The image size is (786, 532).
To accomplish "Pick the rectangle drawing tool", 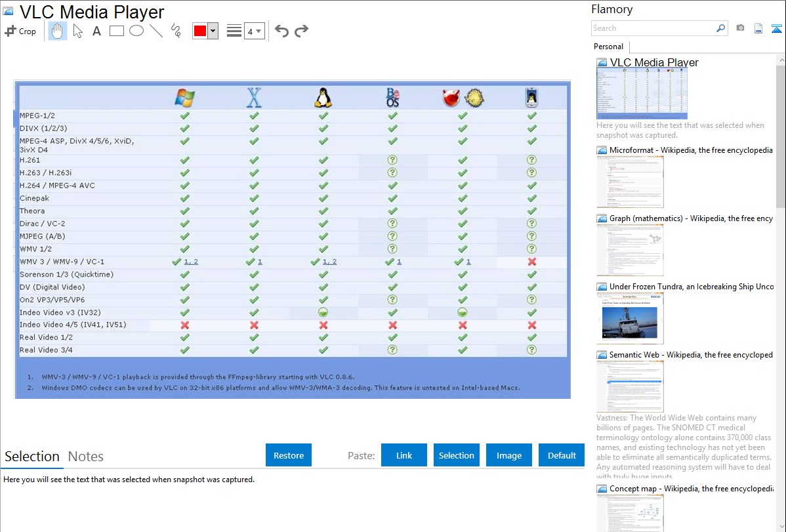I will pyautogui.click(x=116, y=31).
